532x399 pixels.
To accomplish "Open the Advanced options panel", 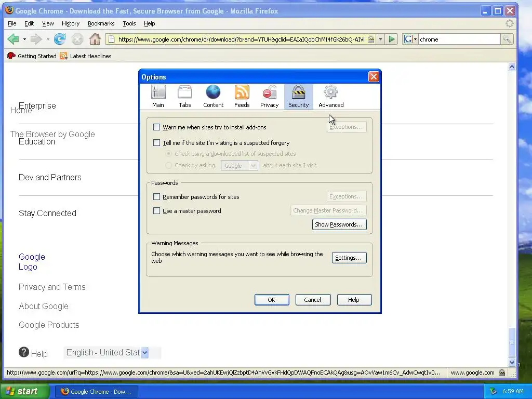I will tap(331, 97).
